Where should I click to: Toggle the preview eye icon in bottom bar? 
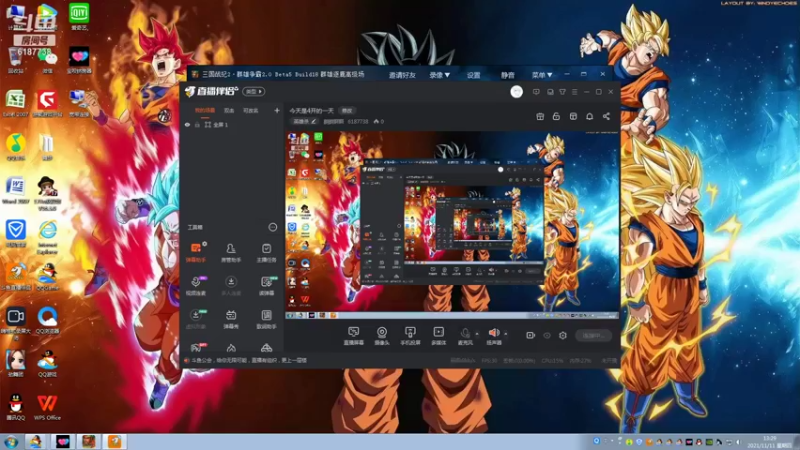click(x=547, y=335)
